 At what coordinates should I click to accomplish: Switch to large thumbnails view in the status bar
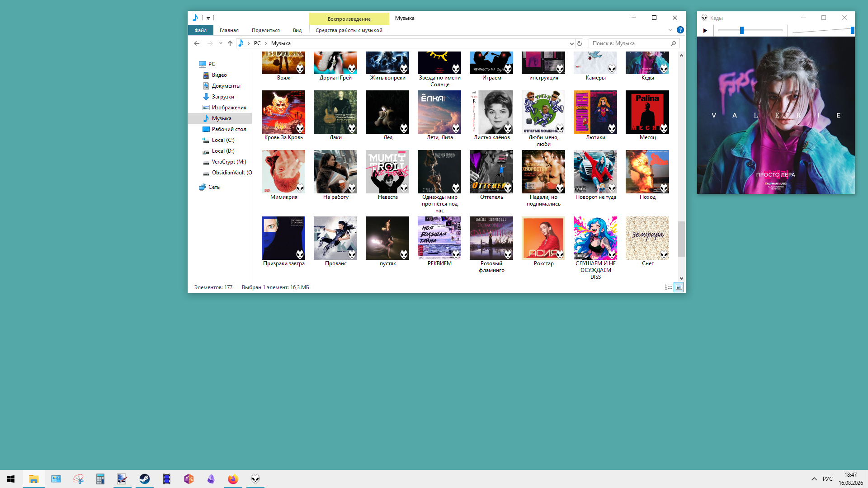679,287
